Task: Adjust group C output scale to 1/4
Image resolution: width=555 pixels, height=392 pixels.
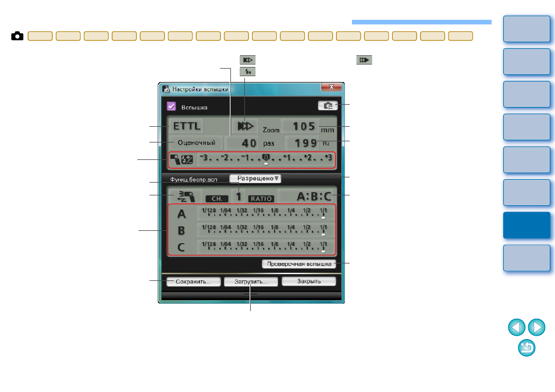Action: 291,246
